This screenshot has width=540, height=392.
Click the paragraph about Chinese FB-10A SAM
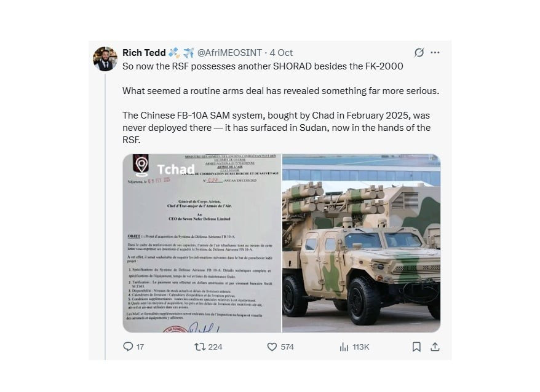point(276,128)
